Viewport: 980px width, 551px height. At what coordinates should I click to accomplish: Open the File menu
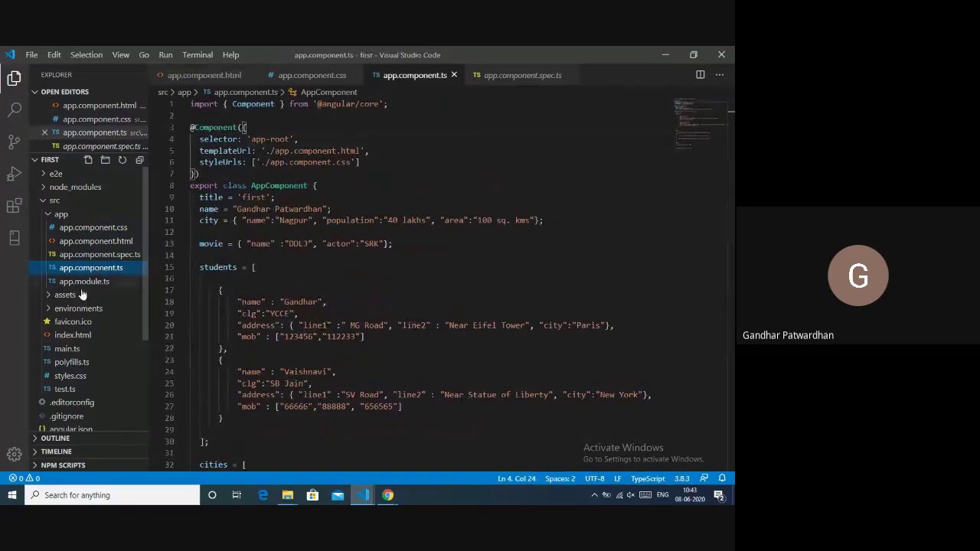click(x=31, y=55)
